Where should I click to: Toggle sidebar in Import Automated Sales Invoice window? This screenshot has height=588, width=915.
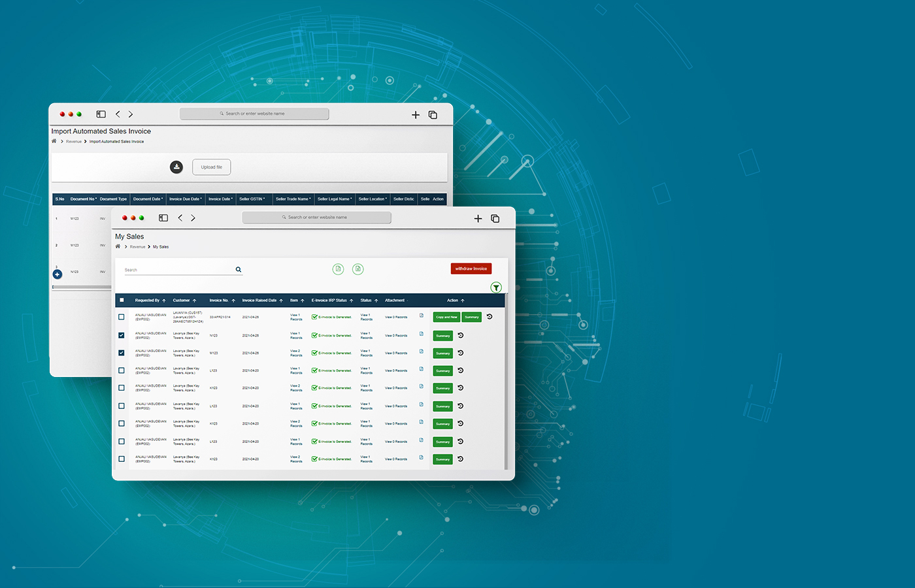click(101, 114)
